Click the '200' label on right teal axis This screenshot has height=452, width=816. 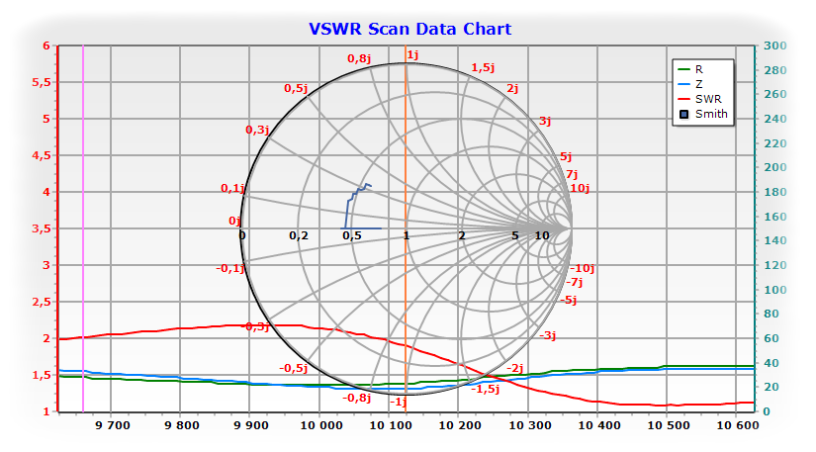(775, 167)
